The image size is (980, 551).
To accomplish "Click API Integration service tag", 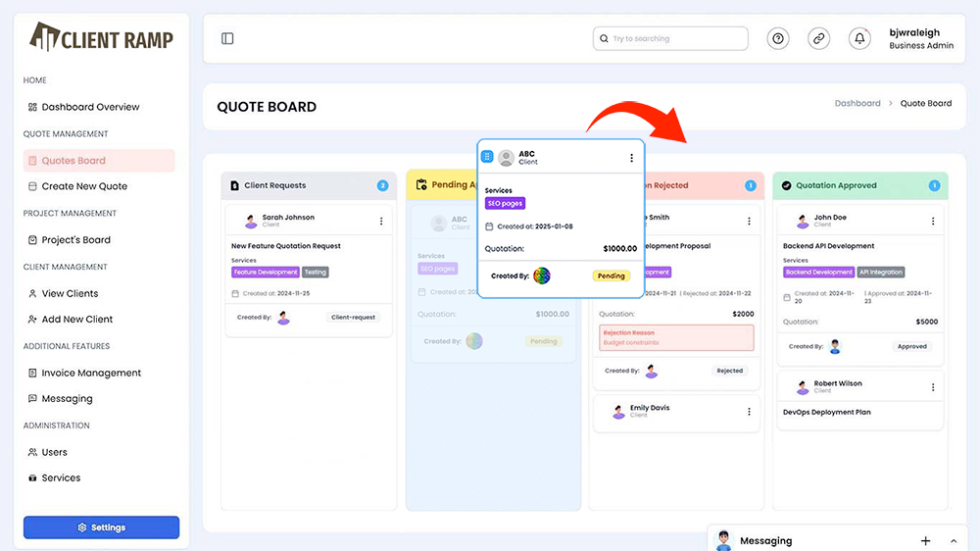I will click(x=881, y=272).
